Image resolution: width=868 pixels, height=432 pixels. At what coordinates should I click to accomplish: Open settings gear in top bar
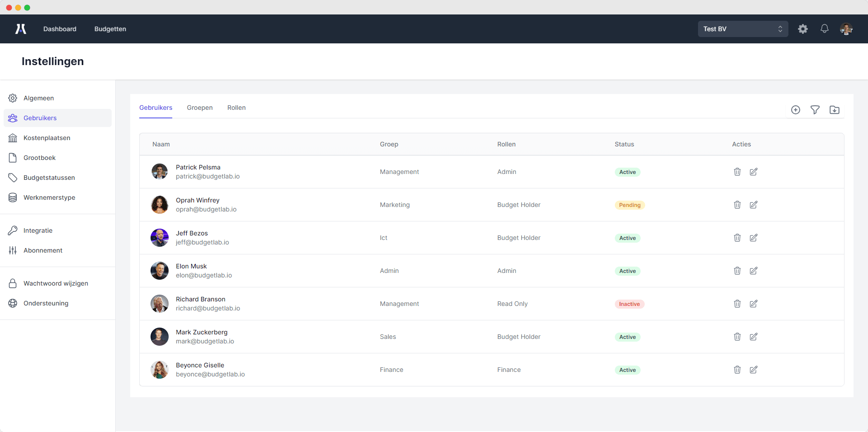(803, 29)
